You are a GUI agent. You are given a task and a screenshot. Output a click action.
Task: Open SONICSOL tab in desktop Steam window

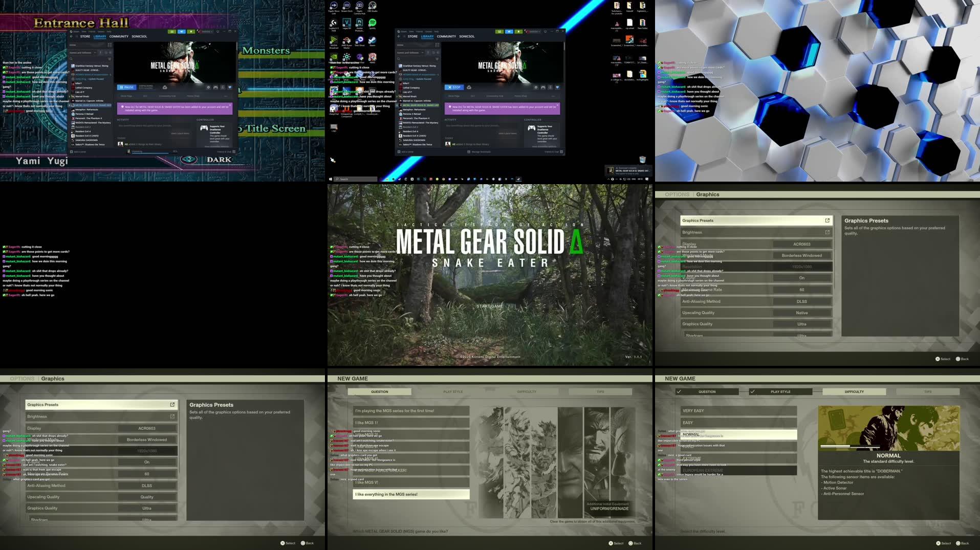pos(467,36)
